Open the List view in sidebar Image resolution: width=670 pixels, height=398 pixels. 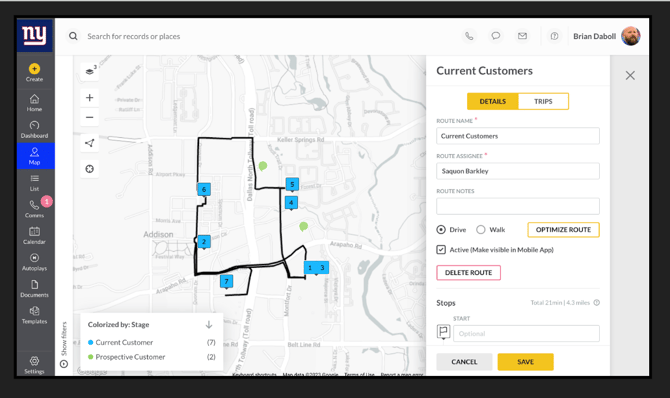pos(34,183)
